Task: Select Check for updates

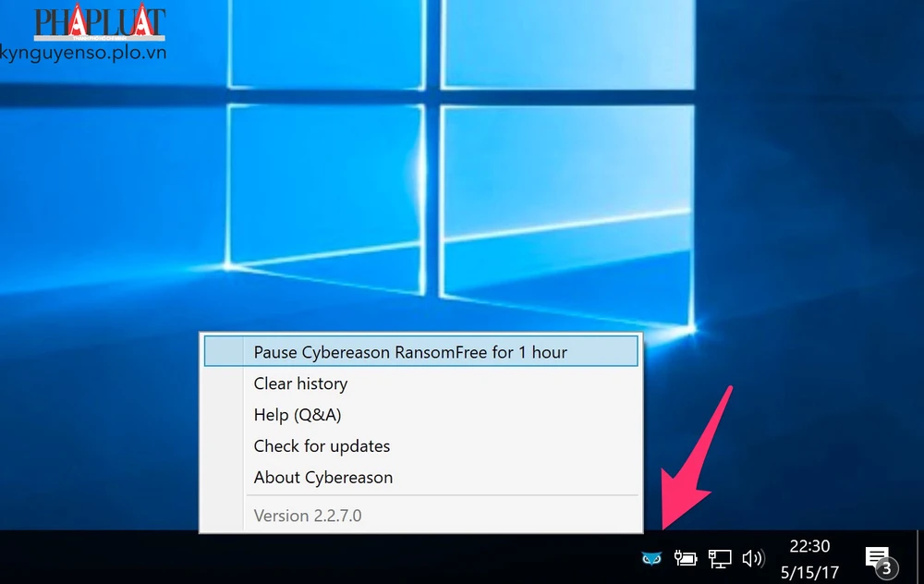Action: (x=420, y=446)
